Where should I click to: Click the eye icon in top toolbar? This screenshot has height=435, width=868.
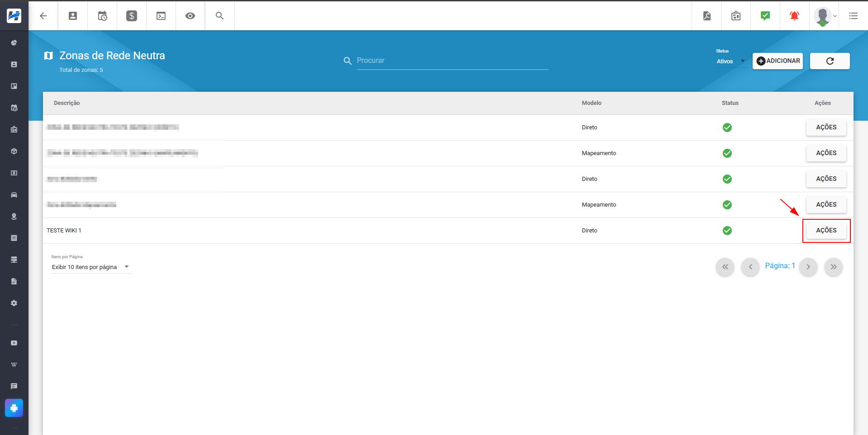(190, 16)
